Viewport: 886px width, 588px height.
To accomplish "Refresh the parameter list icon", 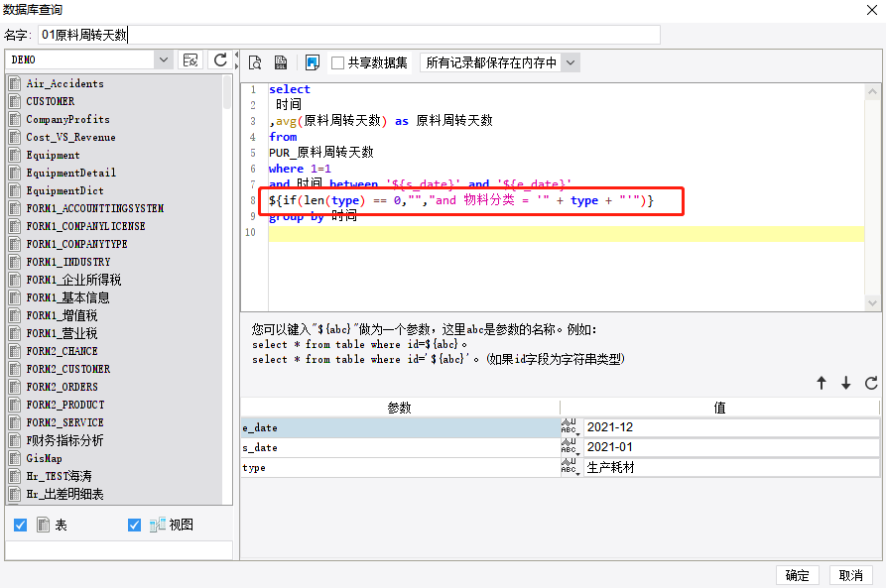I will tap(871, 383).
